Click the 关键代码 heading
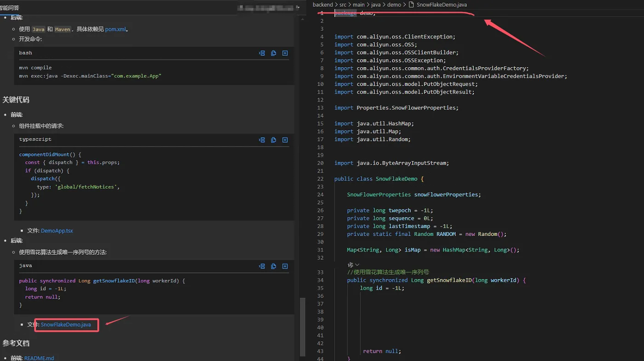Image resolution: width=644 pixels, height=361 pixels. click(x=16, y=100)
